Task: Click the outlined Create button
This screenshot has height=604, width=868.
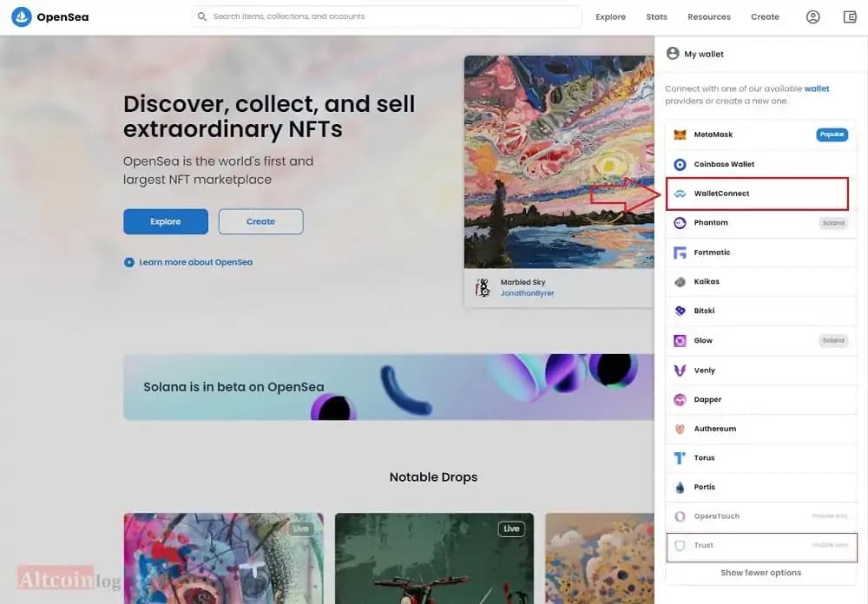Action: pyautogui.click(x=260, y=221)
